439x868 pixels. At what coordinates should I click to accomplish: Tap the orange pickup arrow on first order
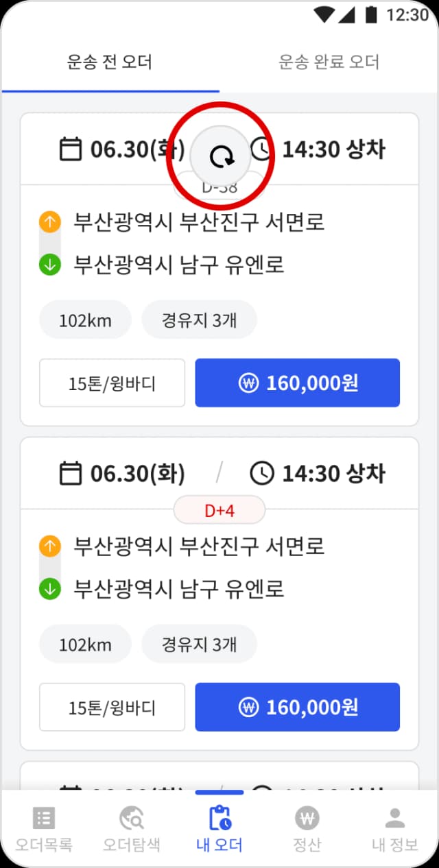tap(49, 220)
